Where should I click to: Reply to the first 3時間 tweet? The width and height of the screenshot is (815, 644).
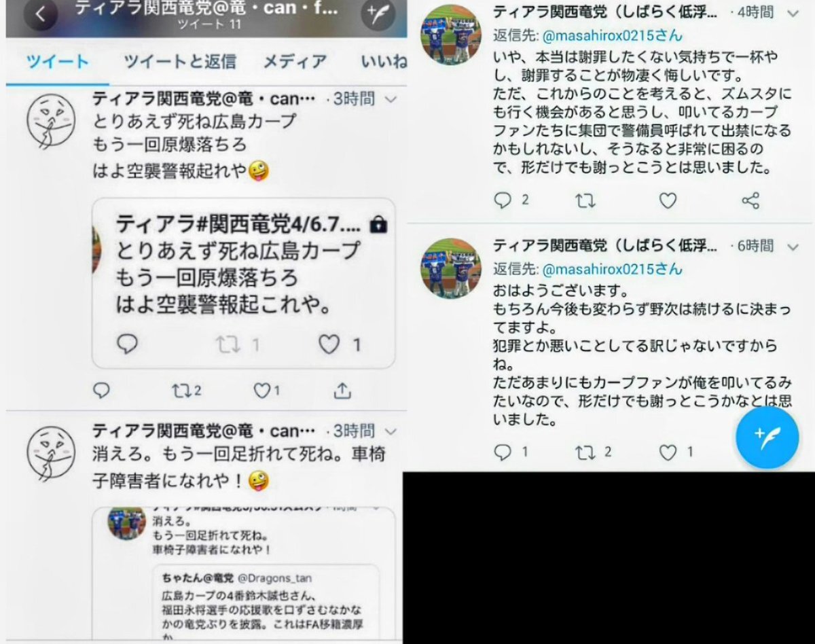coord(101,390)
